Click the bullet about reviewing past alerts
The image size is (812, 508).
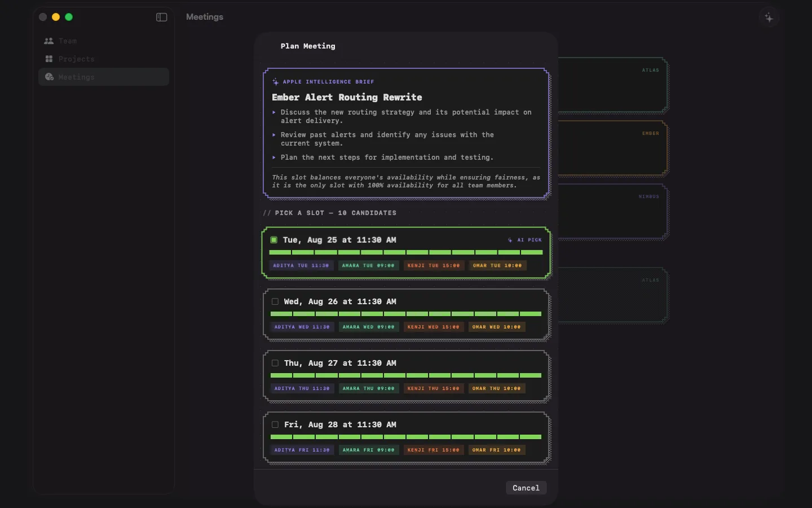click(387, 139)
